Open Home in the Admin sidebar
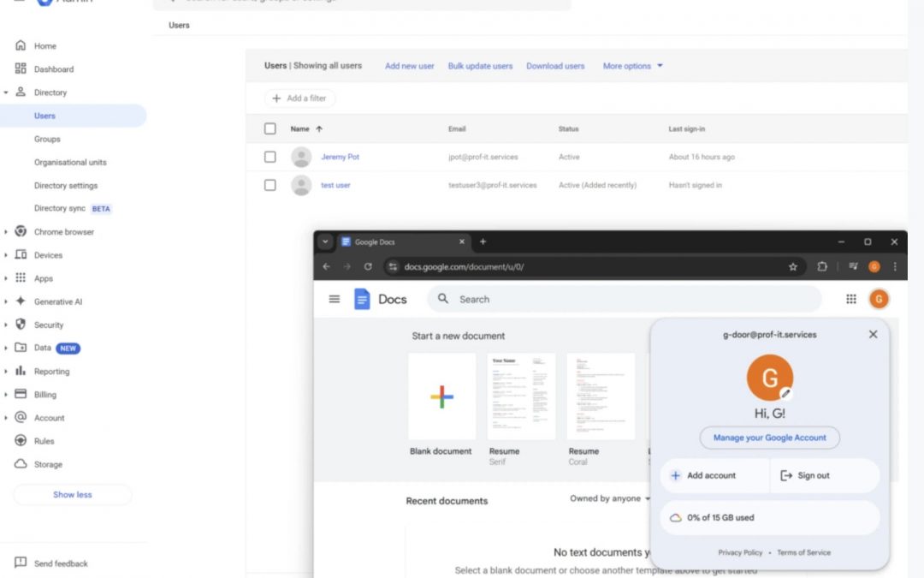Viewport: 924px width, 578px height. click(44, 46)
